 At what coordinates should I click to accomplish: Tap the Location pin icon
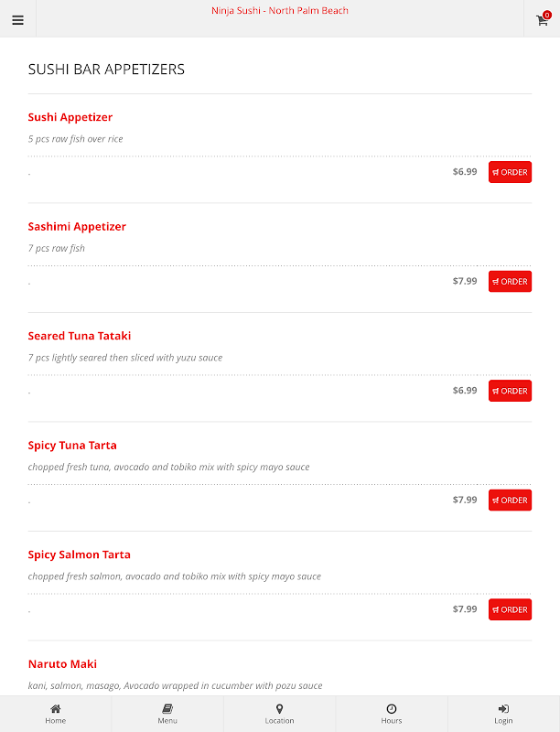[279, 709]
